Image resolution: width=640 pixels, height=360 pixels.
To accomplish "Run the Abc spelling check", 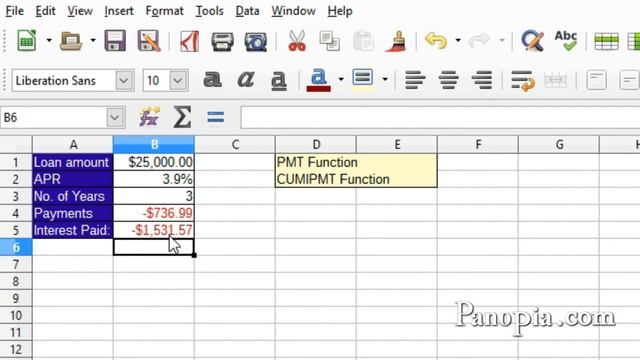I will tap(566, 41).
